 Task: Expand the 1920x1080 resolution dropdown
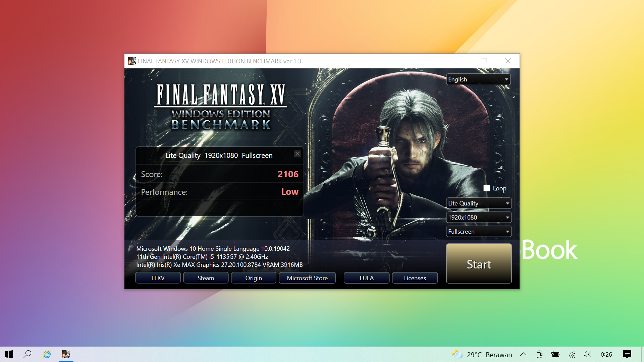click(478, 218)
